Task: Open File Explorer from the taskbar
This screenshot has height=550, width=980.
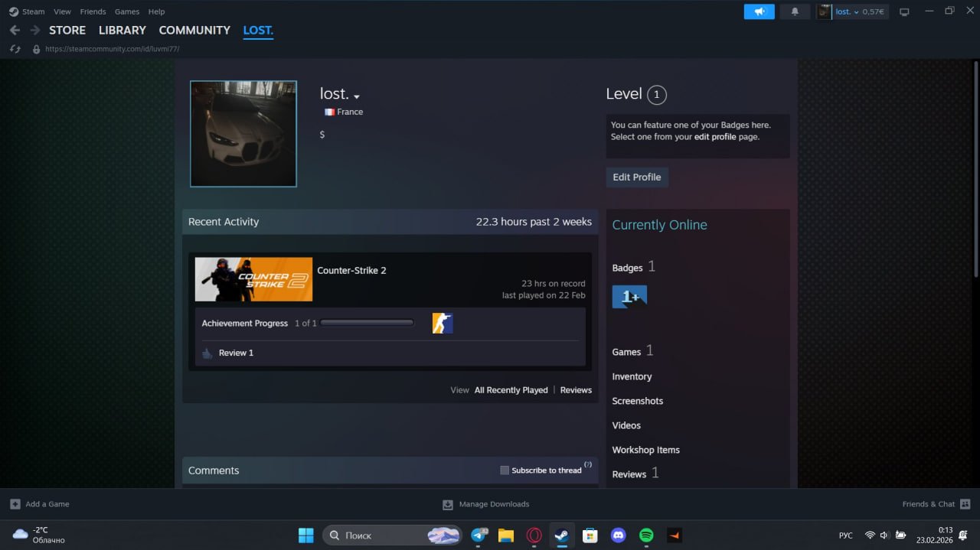Action: (506, 535)
